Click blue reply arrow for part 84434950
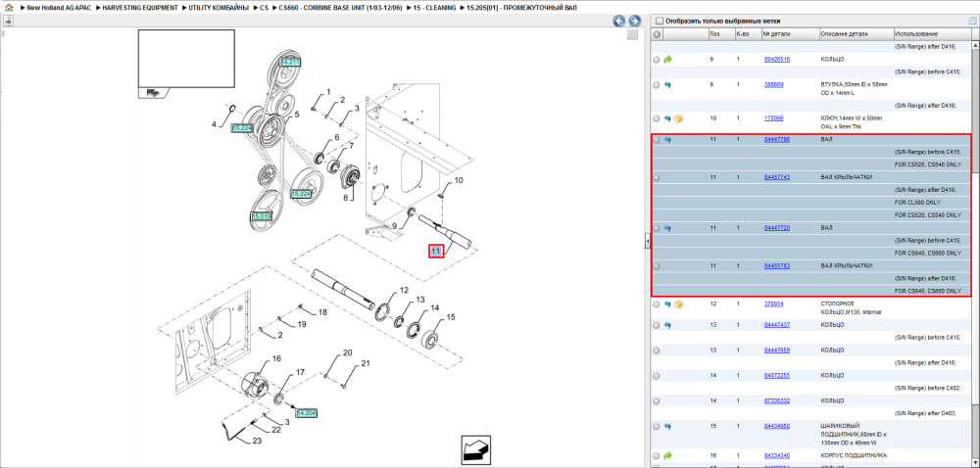The width and height of the screenshot is (980, 468). tap(667, 427)
